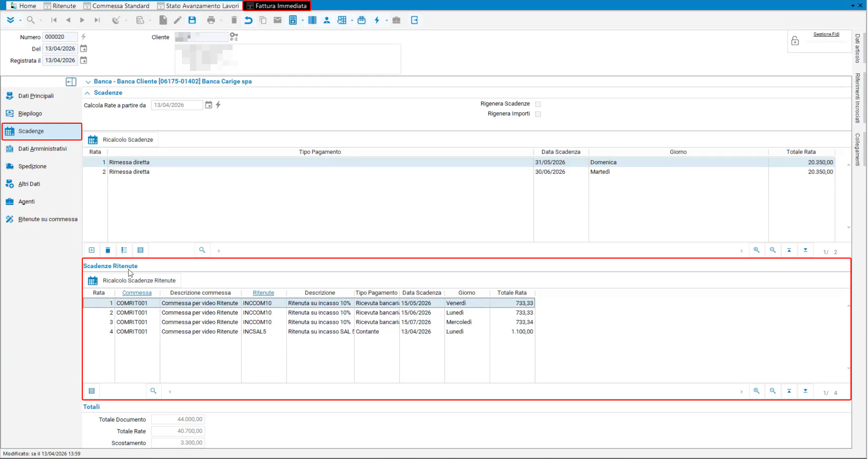This screenshot has width=868, height=459.
Task: Open the grid table icon dropdown arrow
Action: click(352, 20)
